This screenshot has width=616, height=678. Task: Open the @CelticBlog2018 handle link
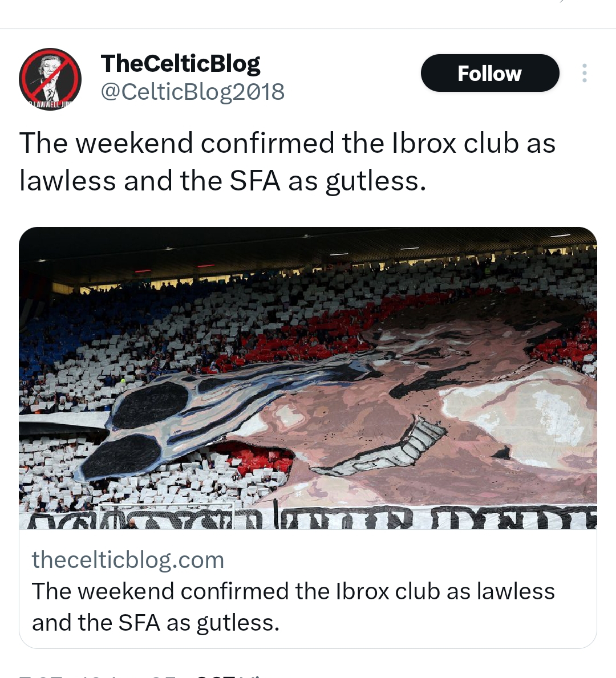point(193,92)
